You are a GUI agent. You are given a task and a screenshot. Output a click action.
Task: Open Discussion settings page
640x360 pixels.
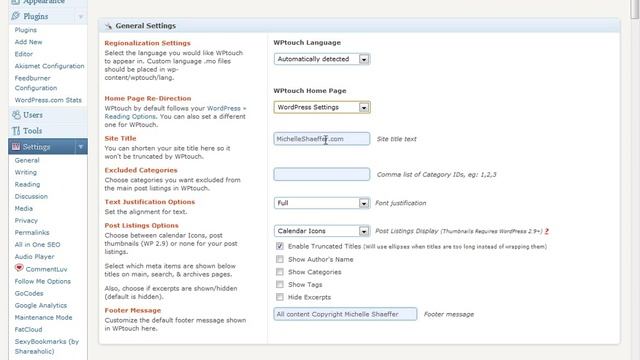pyautogui.click(x=31, y=196)
